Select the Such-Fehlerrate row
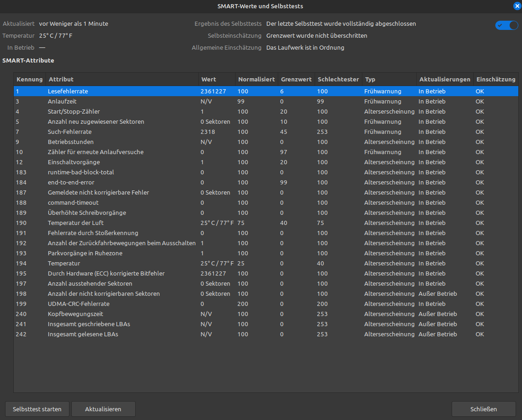 point(266,132)
